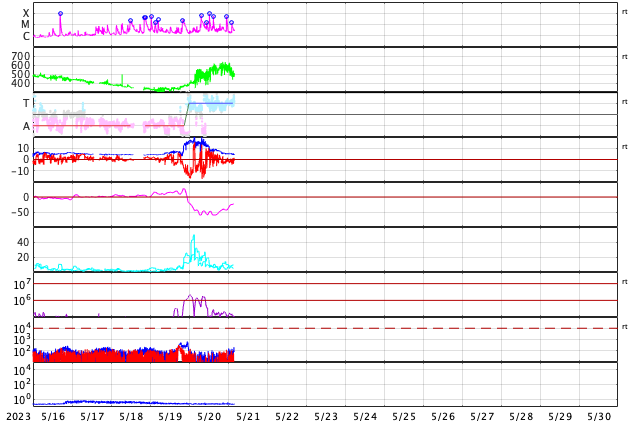Click the rt mark beside the 700-400 speed panel
The image size is (634, 424).
(625, 57)
